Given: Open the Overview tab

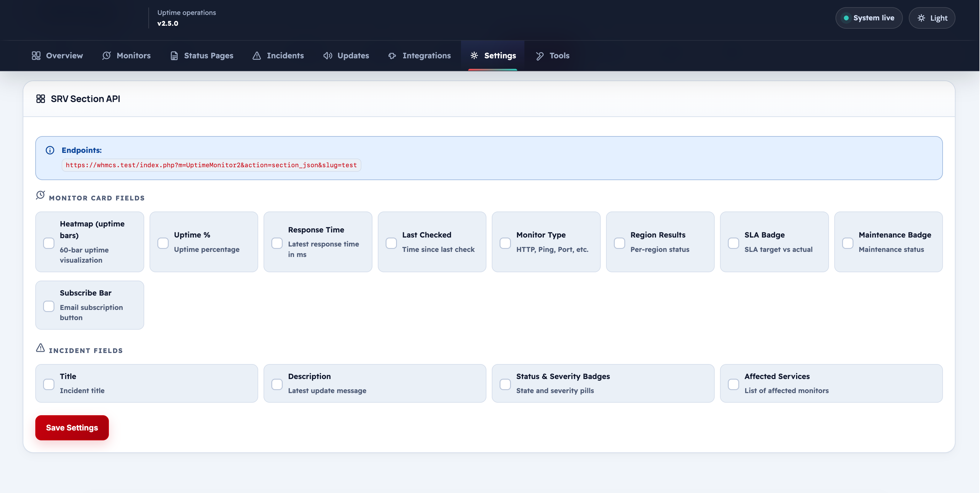Looking at the screenshot, I should [57, 56].
